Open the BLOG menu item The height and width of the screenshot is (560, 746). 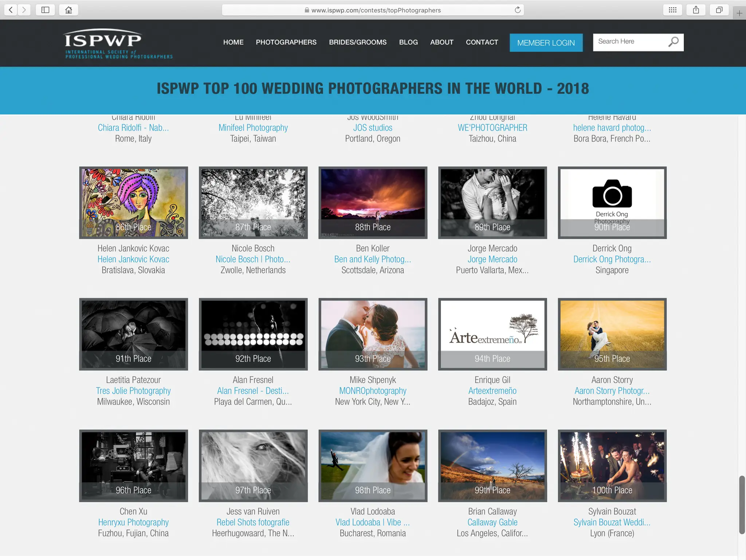coord(408,42)
